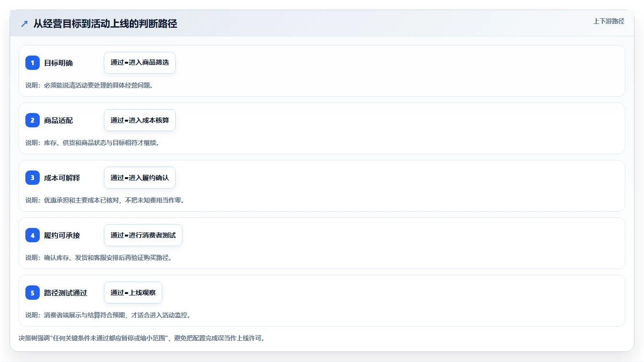Click the step 3 number badge
The image size is (644, 362).
33,178
